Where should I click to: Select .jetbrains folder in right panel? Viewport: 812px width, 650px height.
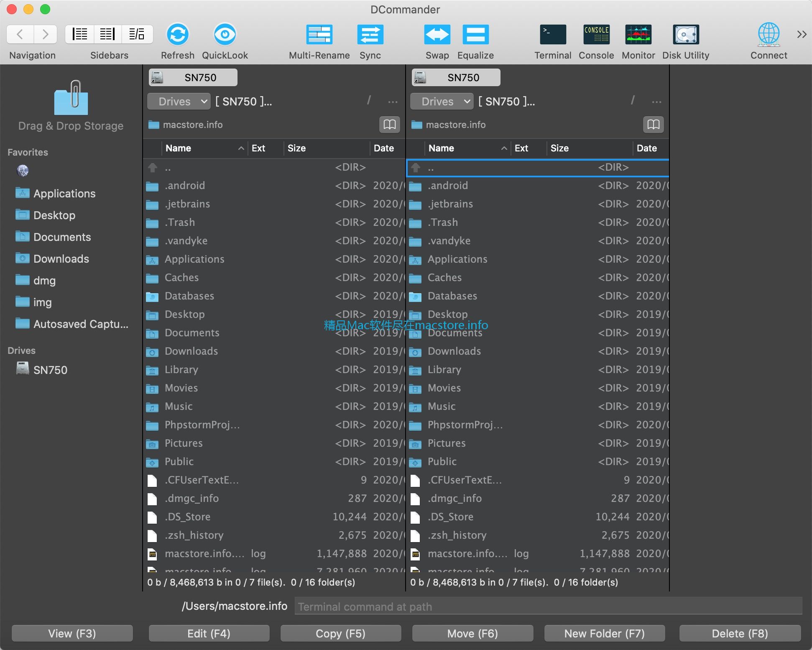click(538, 204)
